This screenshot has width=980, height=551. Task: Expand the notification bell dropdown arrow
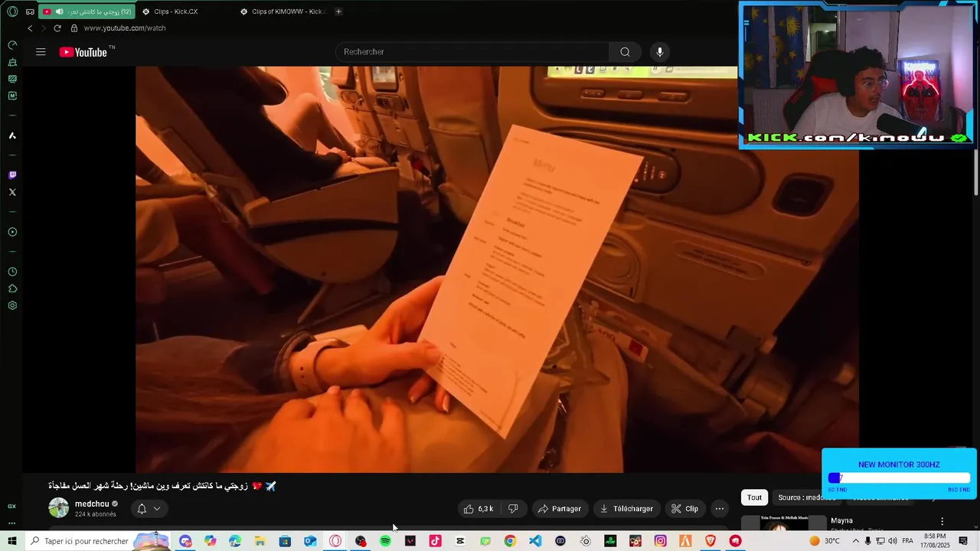157,509
